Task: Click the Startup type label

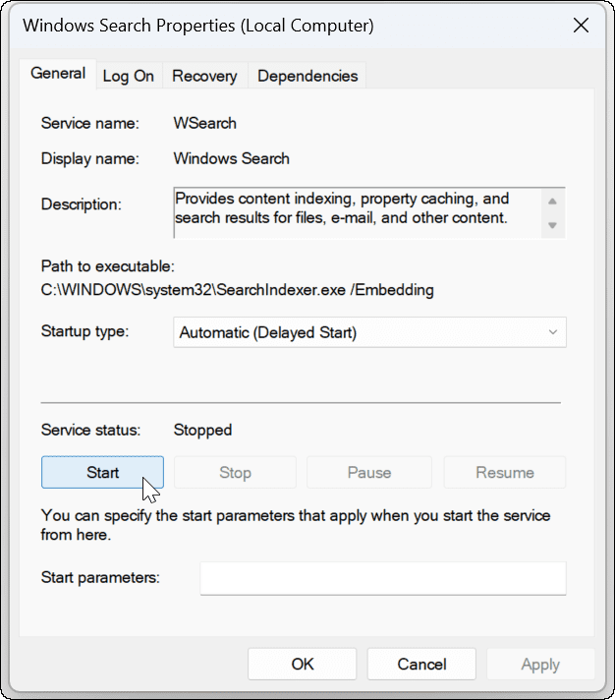Action: click(84, 331)
